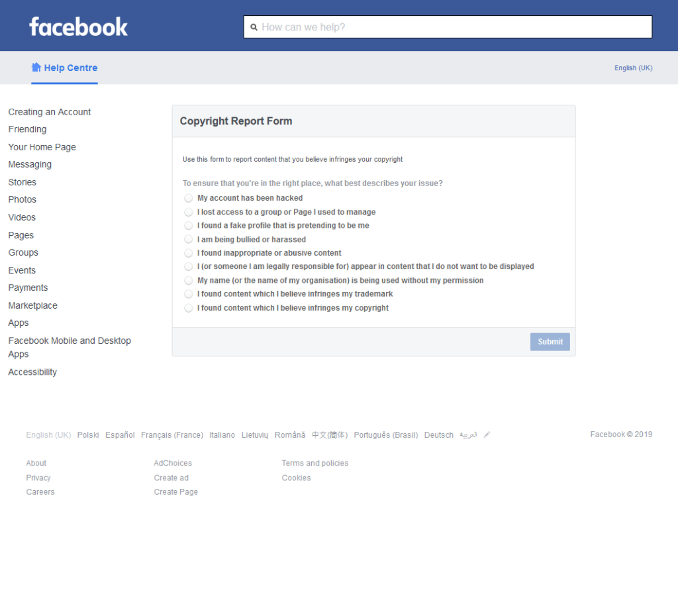Screen dimensions: 678x616
Task: Select 'I am being bullied or harassed' option
Action: tap(189, 239)
